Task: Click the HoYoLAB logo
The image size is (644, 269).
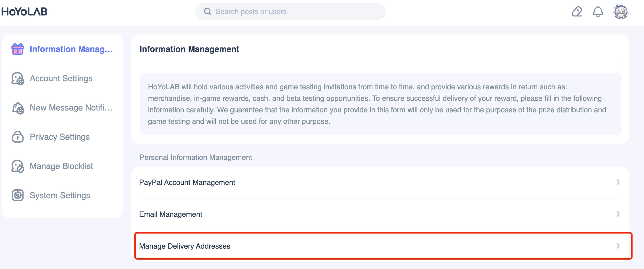Action: [x=24, y=12]
